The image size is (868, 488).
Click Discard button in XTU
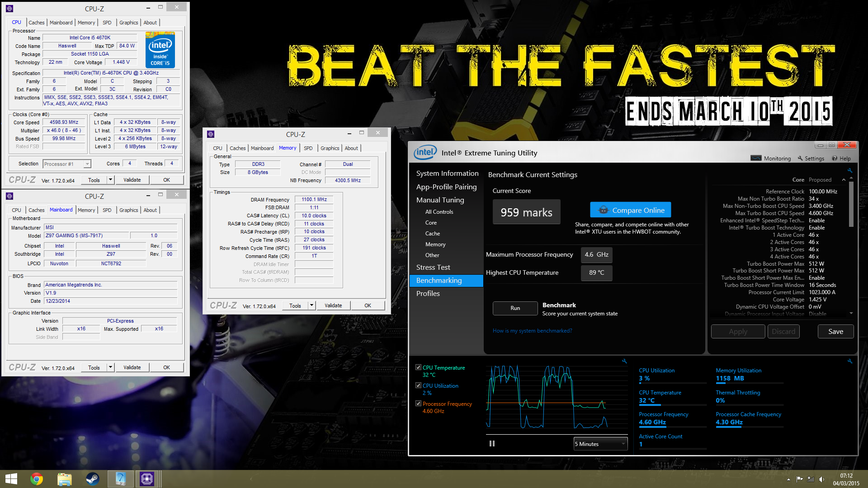783,332
